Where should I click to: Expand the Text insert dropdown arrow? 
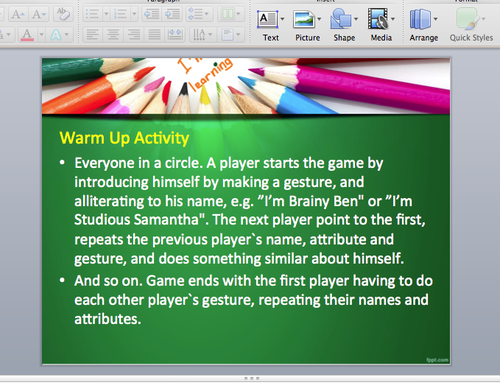(x=283, y=19)
